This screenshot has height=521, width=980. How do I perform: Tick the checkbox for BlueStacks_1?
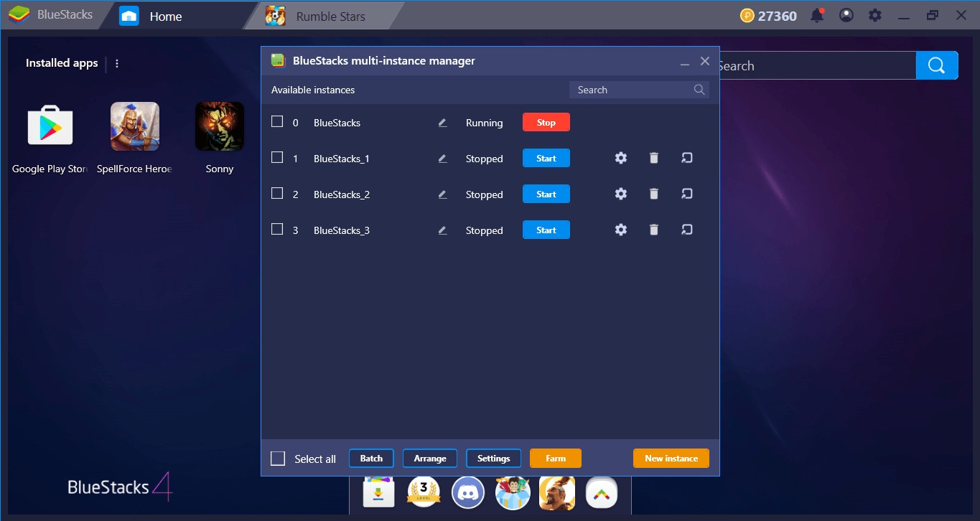[277, 157]
